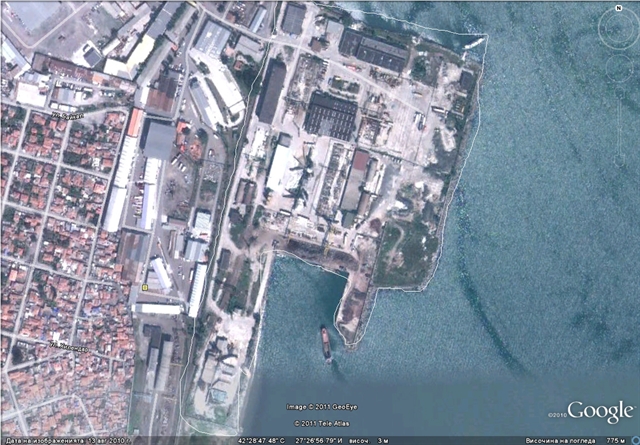The width and height of the screenshot is (640, 445).
Task: Click the eye altitude reading 775 м
Action: pos(619,439)
